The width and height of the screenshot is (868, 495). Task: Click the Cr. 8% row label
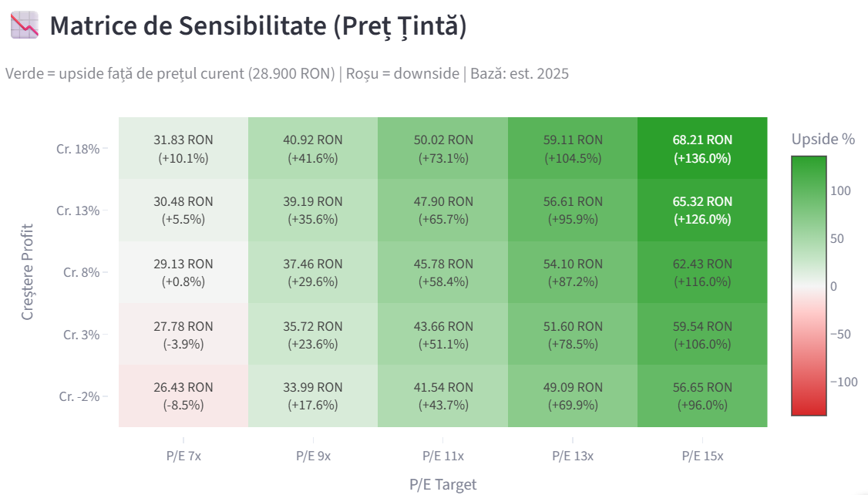point(82,272)
